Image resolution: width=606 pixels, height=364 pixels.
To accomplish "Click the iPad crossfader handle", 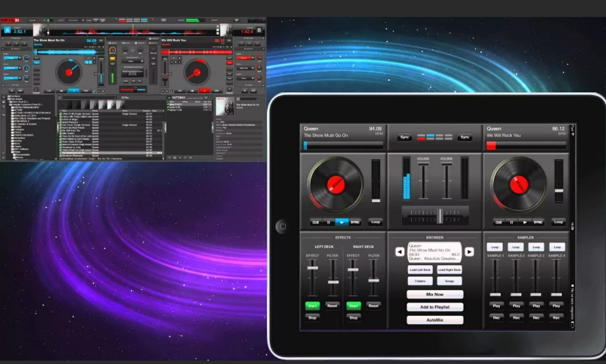I will (x=439, y=216).
